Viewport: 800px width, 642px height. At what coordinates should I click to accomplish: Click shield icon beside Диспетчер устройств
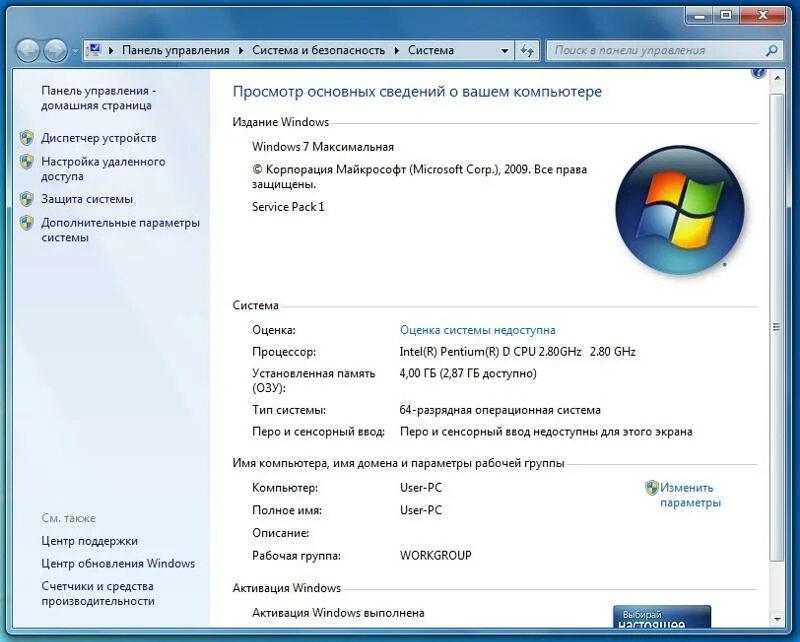click(x=27, y=138)
